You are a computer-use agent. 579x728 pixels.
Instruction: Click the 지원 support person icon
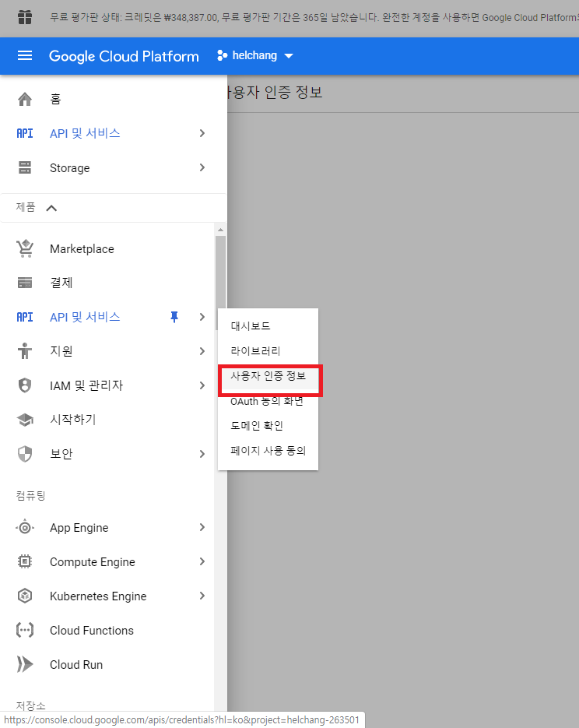click(x=25, y=351)
